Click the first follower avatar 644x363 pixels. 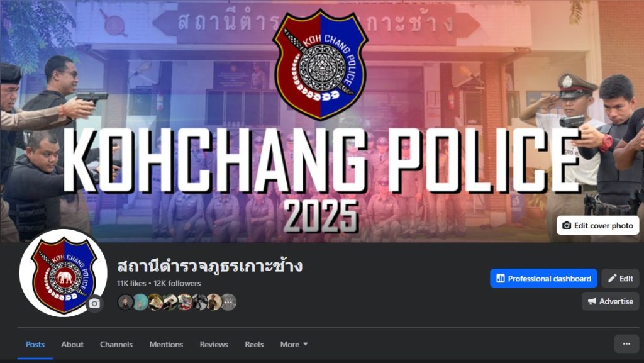click(x=125, y=302)
